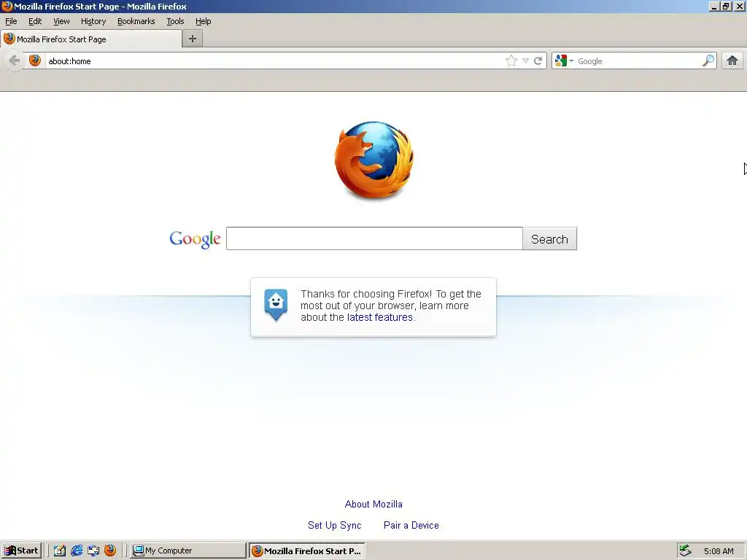Launch Firefox from quick launch bar
Screen dimensions: 747x560
pyautogui.click(x=110, y=551)
